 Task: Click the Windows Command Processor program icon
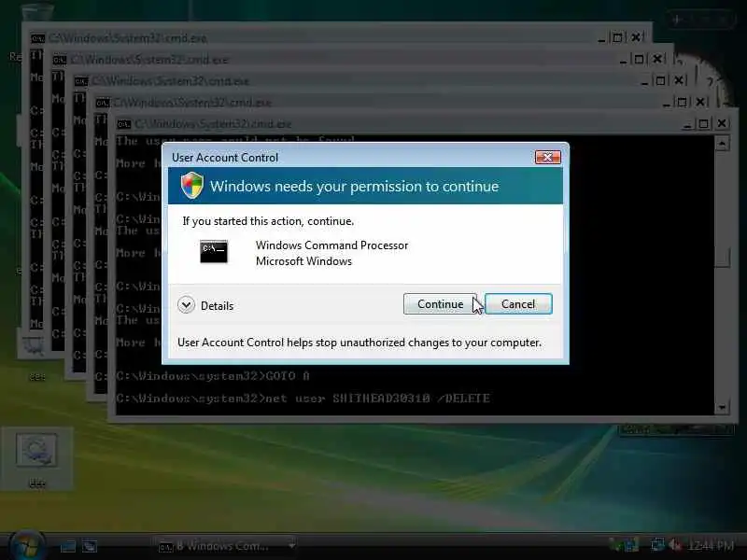[x=214, y=252]
